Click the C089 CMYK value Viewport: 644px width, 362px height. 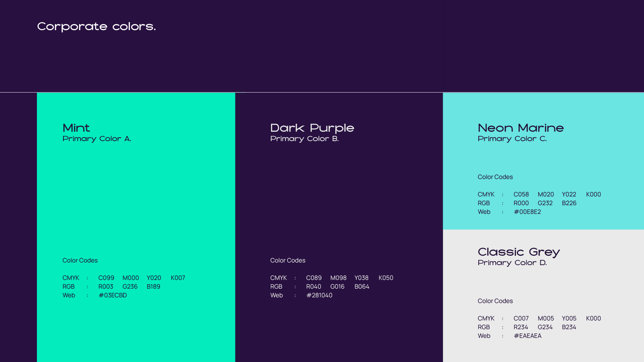point(314,278)
